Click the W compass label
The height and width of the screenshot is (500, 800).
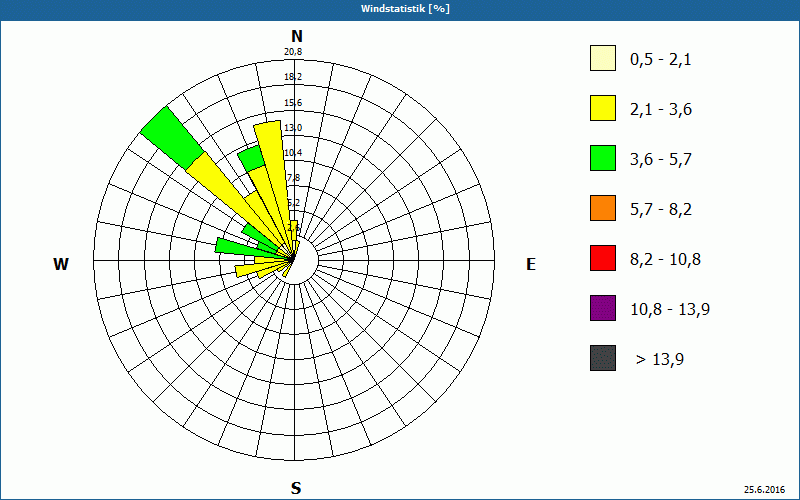click(61, 264)
